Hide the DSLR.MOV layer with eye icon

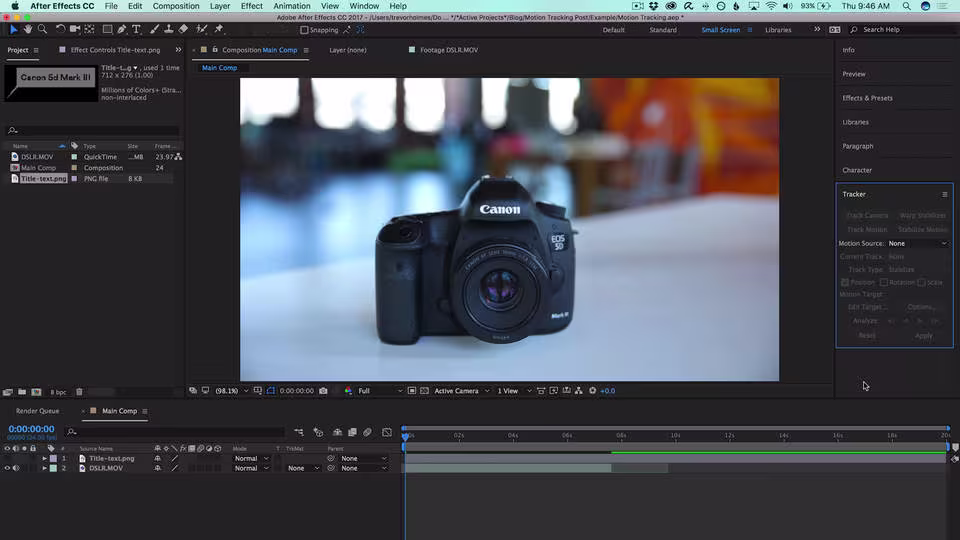pos(7,468)
